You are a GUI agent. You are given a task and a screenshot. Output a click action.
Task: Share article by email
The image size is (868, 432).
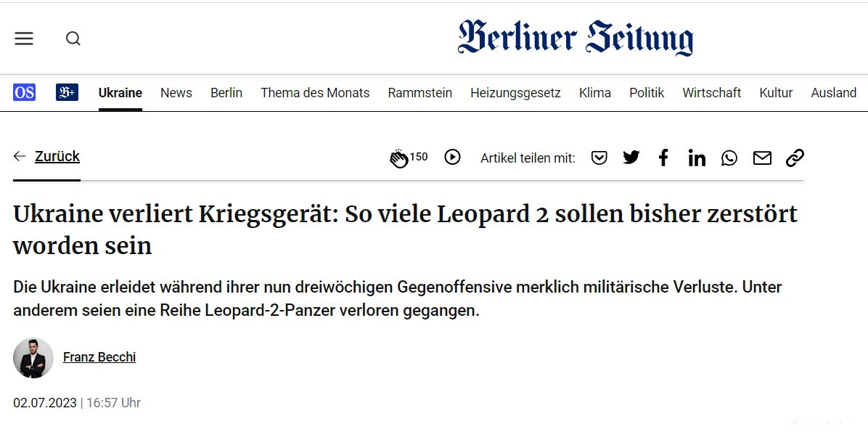click(x=762, y=158)
